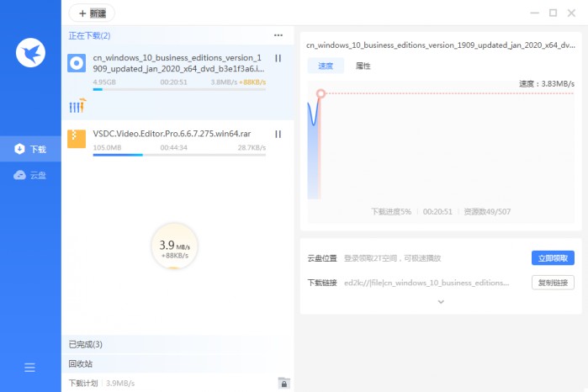Pause the cn_windows_10 ISO download
The width and height of the screenshot is (588, 392).
click(x=278, y=58)
